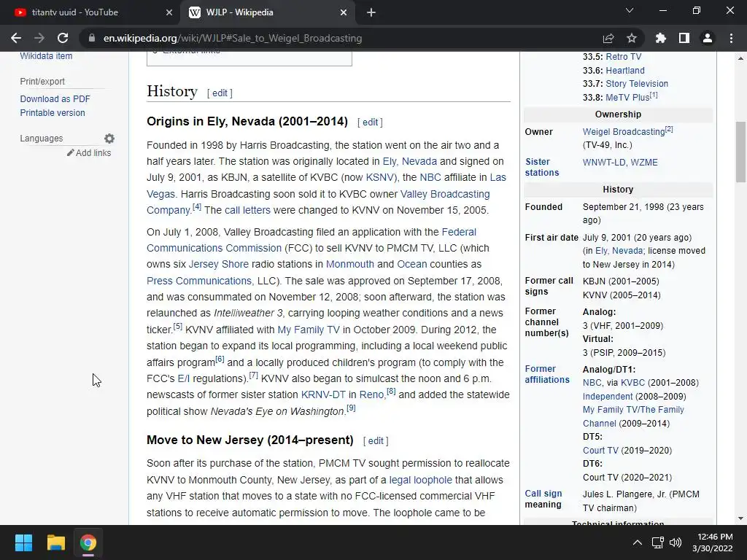Open the Monmouth county link

coord(350,264)
